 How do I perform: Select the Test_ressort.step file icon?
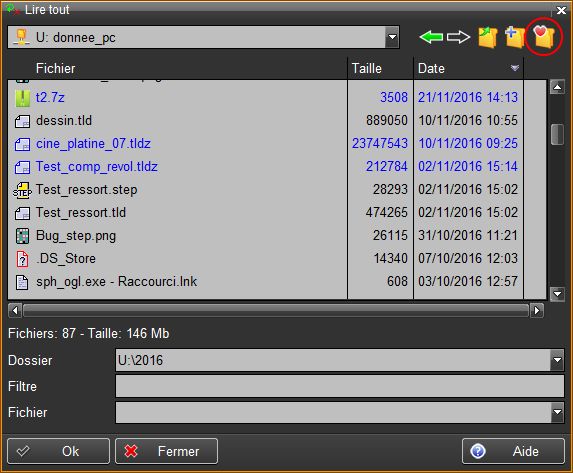22,190
